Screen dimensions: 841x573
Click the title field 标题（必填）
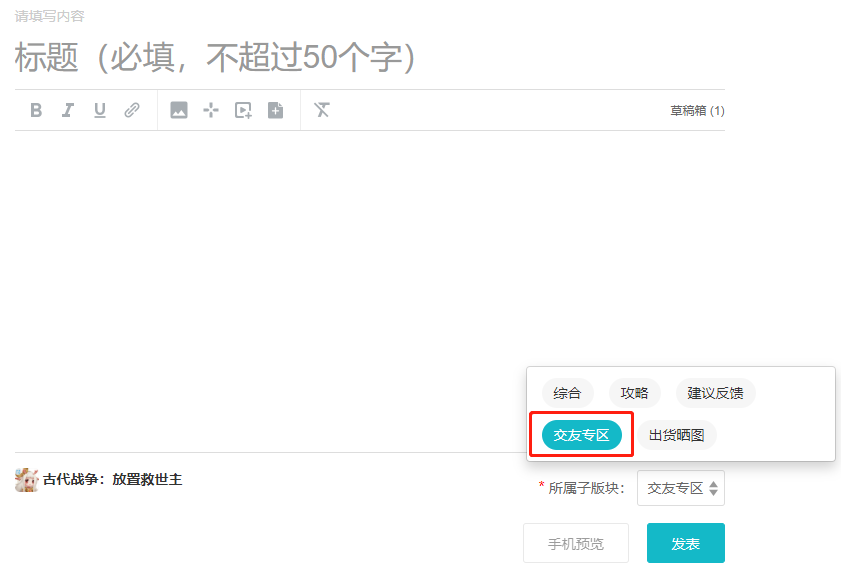pos(370,57)
